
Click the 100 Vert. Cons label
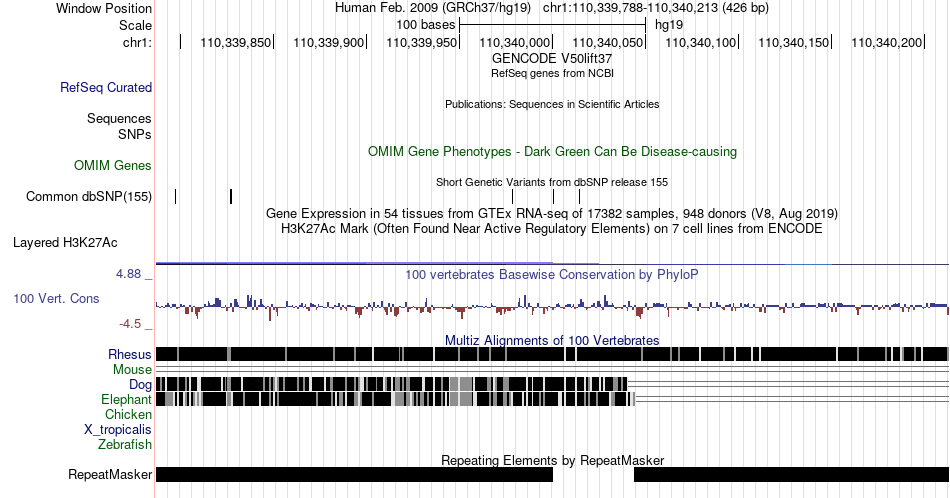56,298
